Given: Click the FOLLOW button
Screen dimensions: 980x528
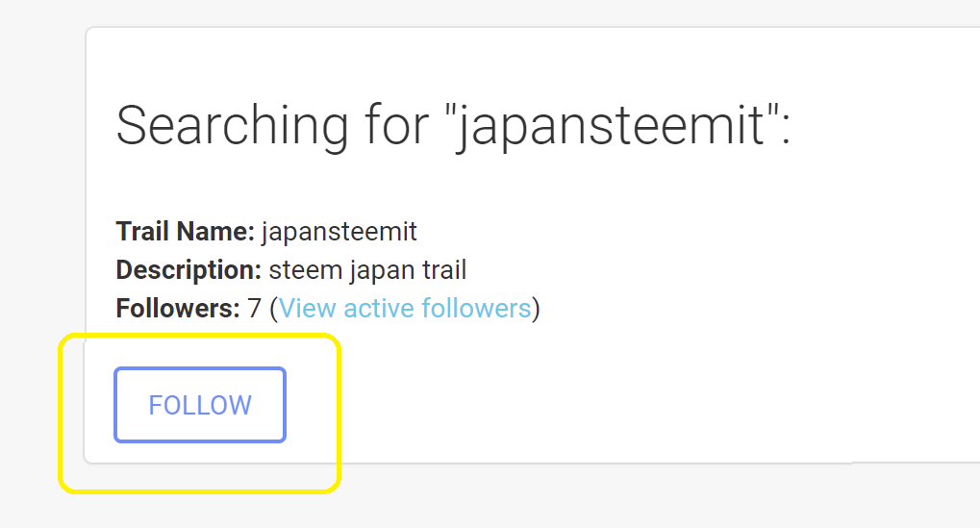Looking at the screenshot, I should coord(200,405).
